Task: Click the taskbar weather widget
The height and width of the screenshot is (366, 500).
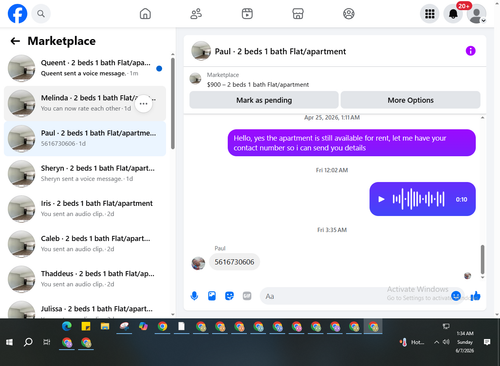Action: tap(412, 342)
